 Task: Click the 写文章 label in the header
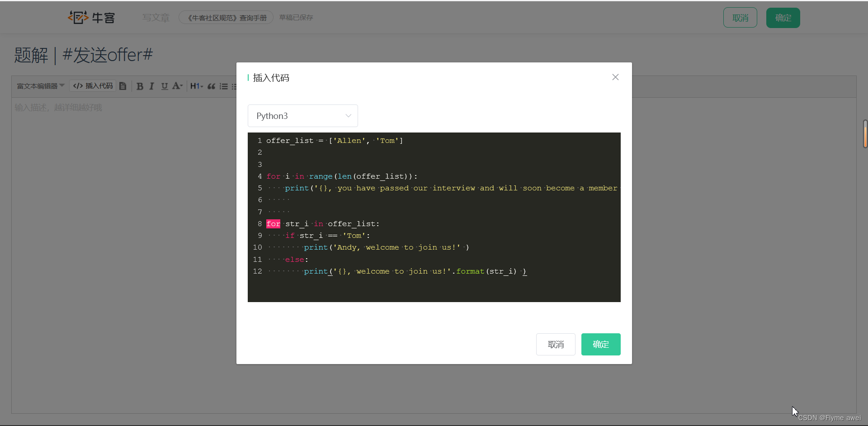click(x=156, y=18)
